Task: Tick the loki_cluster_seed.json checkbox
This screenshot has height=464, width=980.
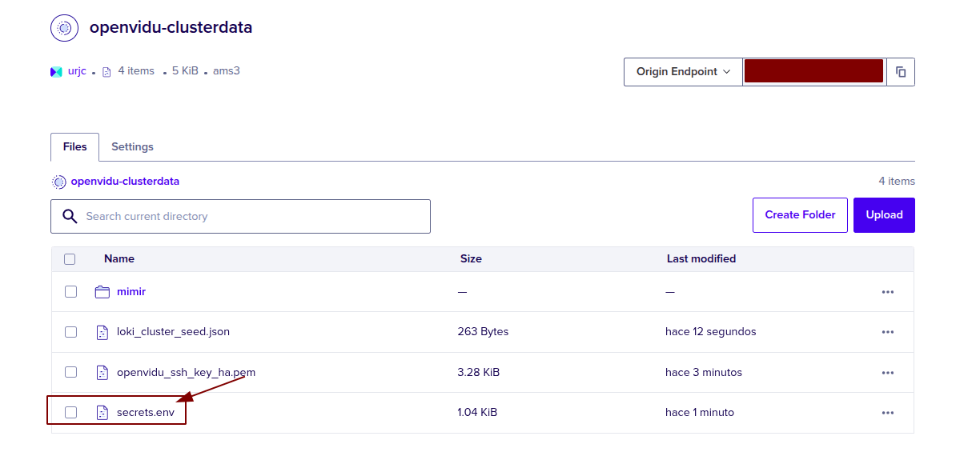Action: tap(70, 332)
